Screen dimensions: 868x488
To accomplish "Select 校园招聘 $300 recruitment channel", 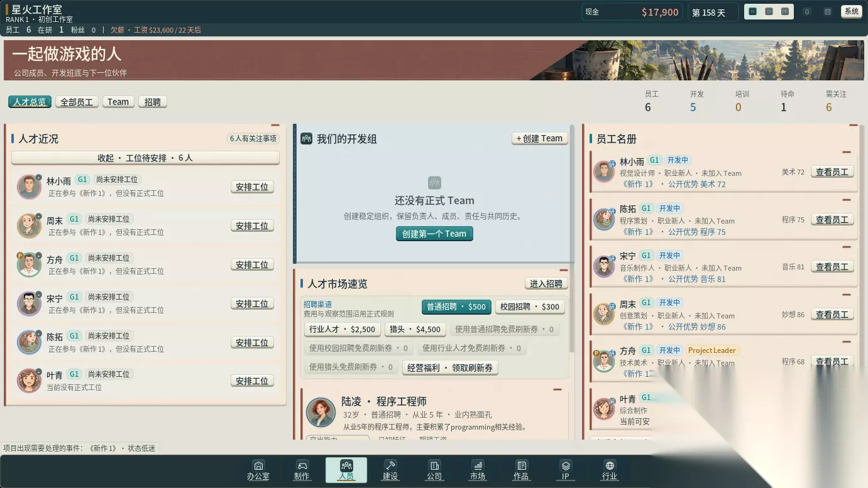I will [x=530, y=306].
